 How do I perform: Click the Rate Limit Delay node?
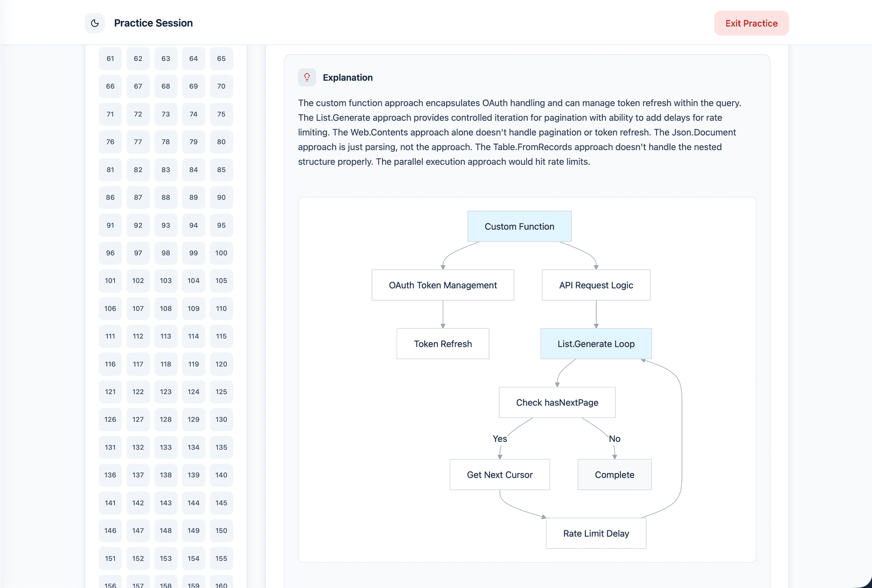point(596,533)
